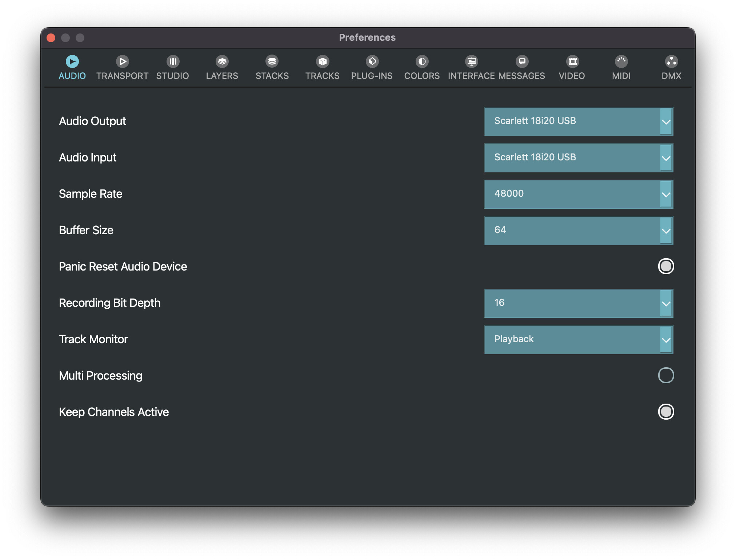
Task: Click the Audio Output dropdown arrow
Action: [x=666, y=121]
